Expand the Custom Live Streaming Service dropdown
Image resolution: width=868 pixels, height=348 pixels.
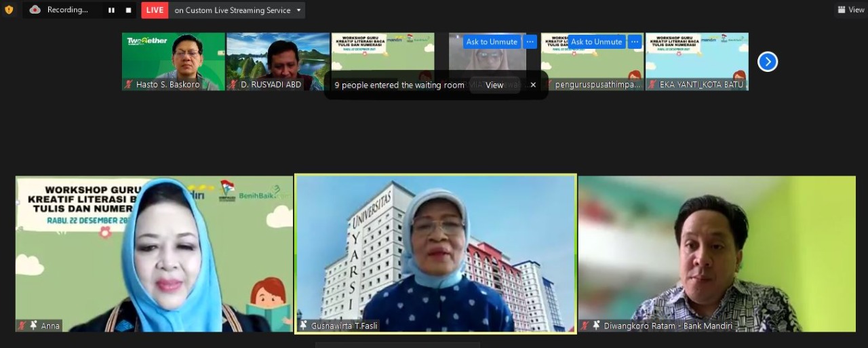(x=299, y=10)
